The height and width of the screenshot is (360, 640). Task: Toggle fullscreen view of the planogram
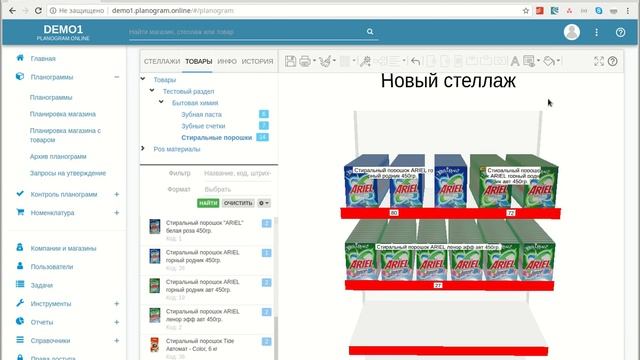tap(599, 61)
